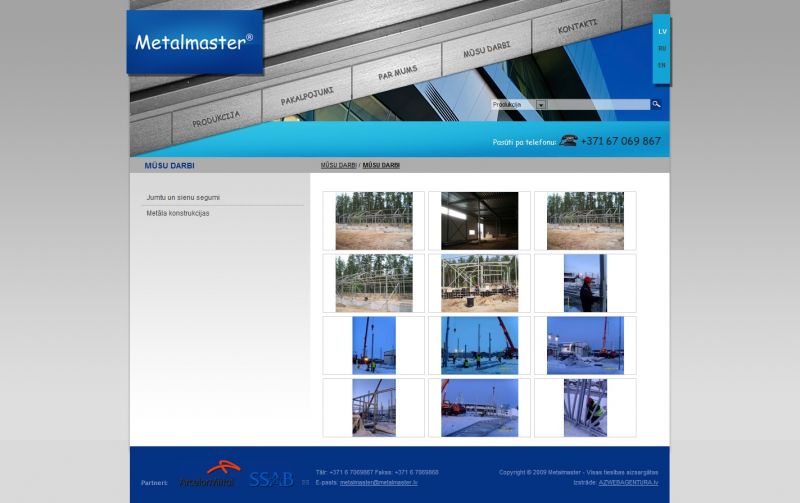Click the search magnifier icon
This screenshot has width=800, height=503.
click(656, 105)
